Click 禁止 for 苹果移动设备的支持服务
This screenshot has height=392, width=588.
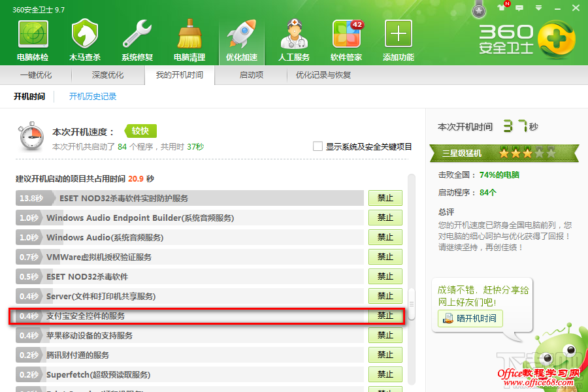coord(385,335)
